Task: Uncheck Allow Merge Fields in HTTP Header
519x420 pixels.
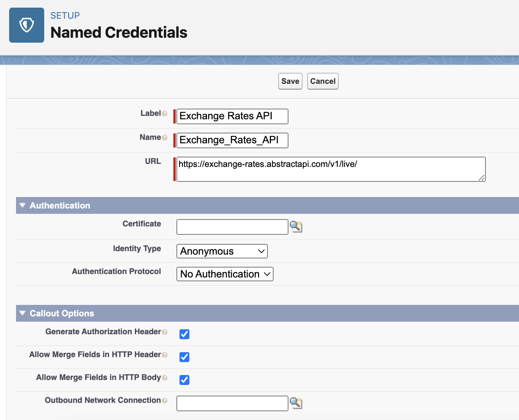Action: click(184, 357)
